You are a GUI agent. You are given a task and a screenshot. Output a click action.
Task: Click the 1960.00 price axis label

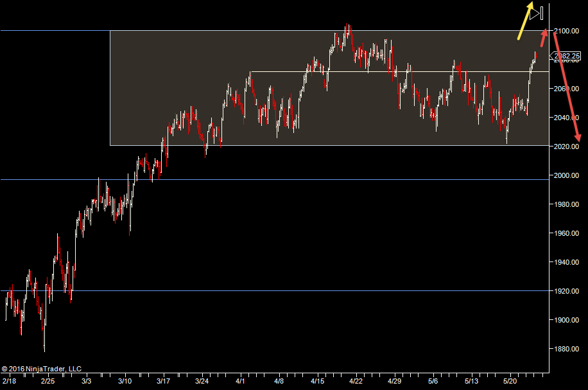566,233
